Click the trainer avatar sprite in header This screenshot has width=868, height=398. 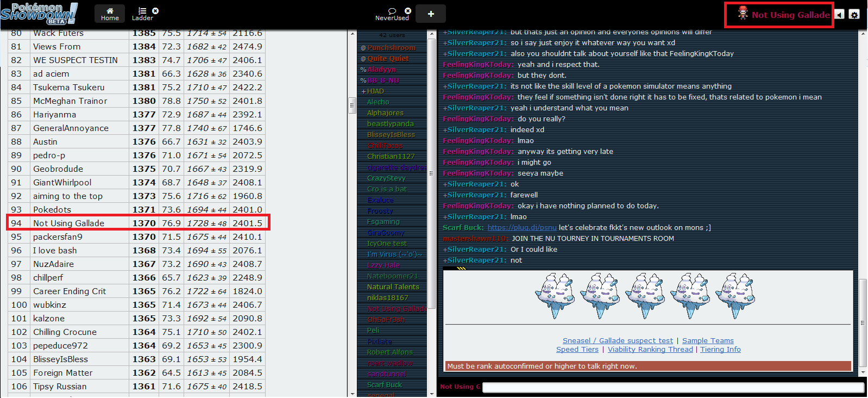click(743, 14)
